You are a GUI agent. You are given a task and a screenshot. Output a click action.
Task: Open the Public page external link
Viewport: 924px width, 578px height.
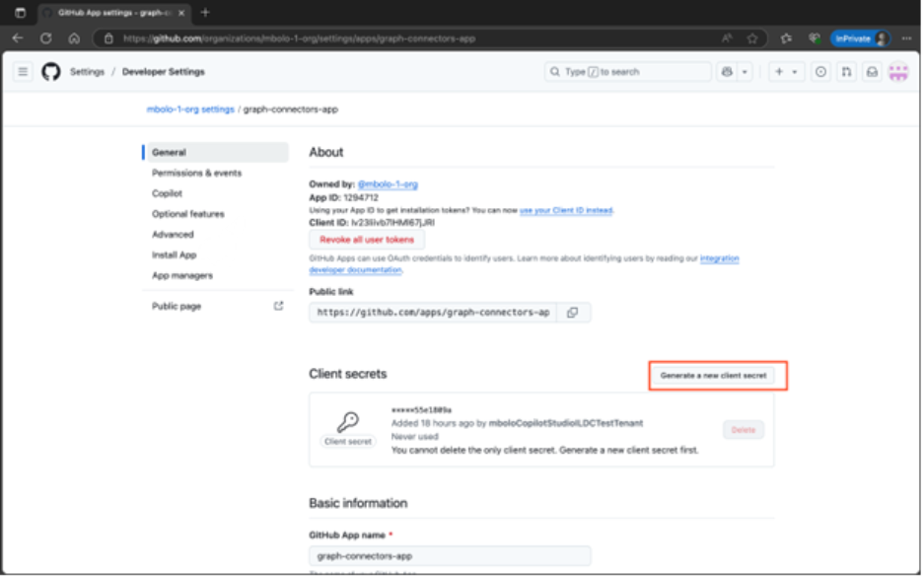pos(279,306)
